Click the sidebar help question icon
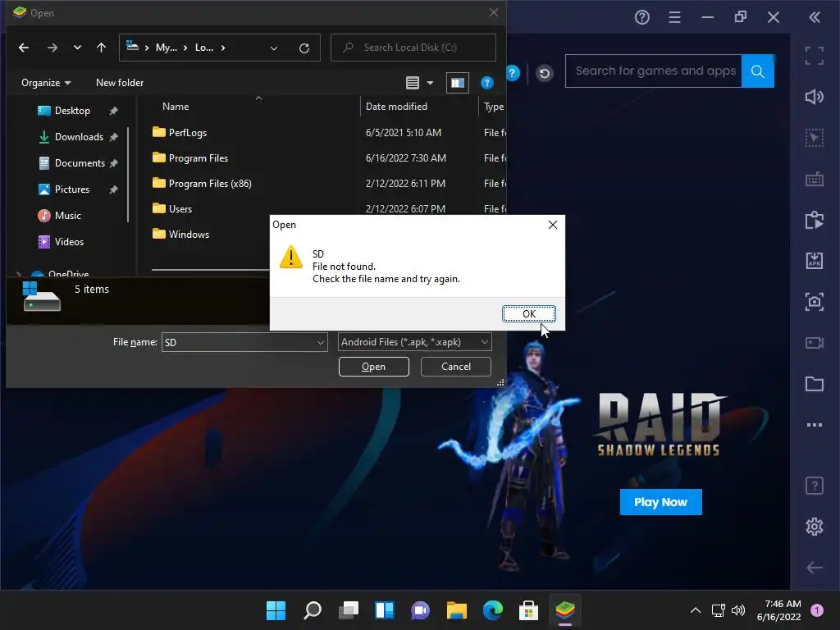 pos(815,486)
